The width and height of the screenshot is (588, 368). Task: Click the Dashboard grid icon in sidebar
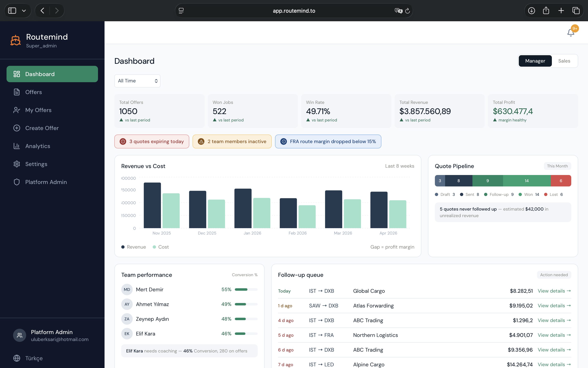coord(17,74)
